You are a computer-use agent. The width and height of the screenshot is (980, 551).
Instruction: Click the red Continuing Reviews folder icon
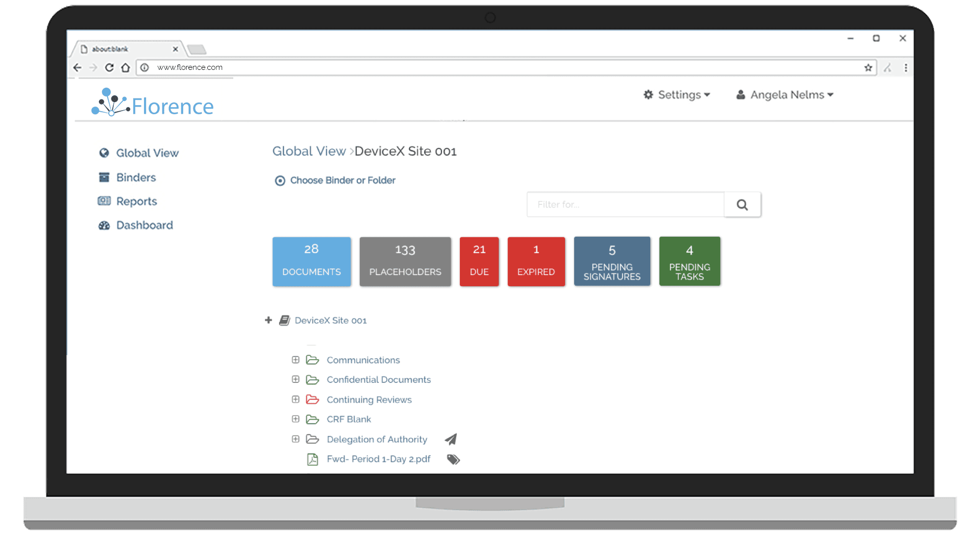tap(312, 399)
